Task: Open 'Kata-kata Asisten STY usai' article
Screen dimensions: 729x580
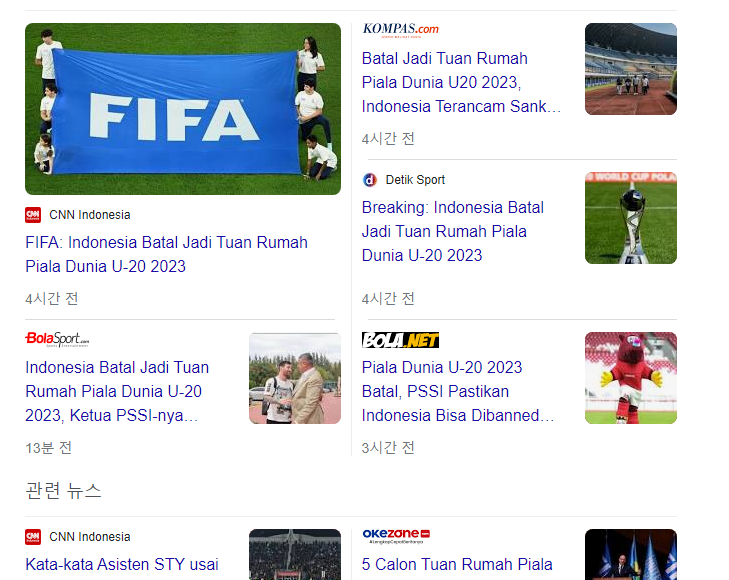Action: point(121,564)
